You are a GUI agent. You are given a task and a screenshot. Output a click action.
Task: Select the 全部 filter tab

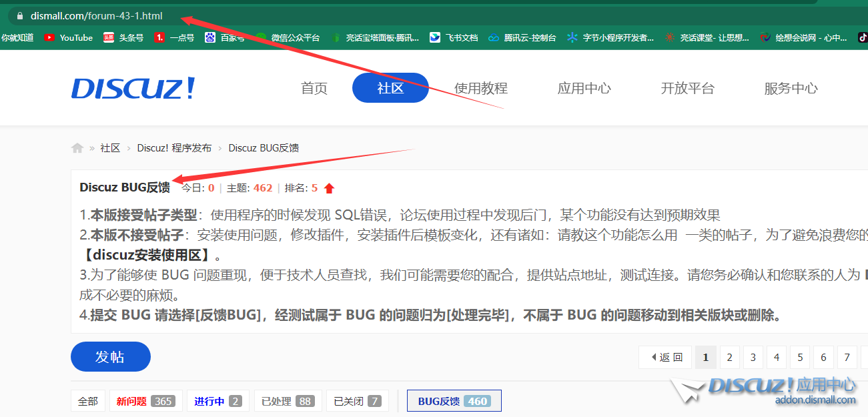88,401
